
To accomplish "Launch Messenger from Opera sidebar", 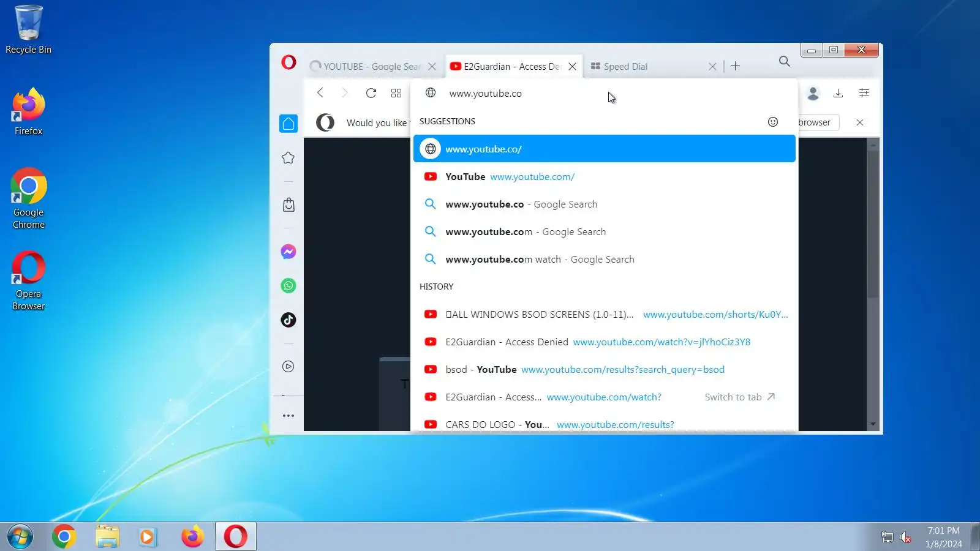I will pyautogui.click(x=288, y=252).
